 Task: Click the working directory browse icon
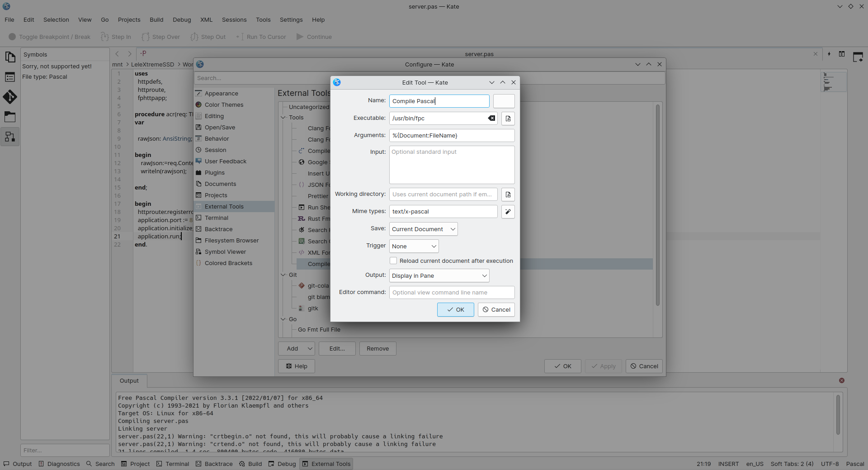tap(508, 195)
